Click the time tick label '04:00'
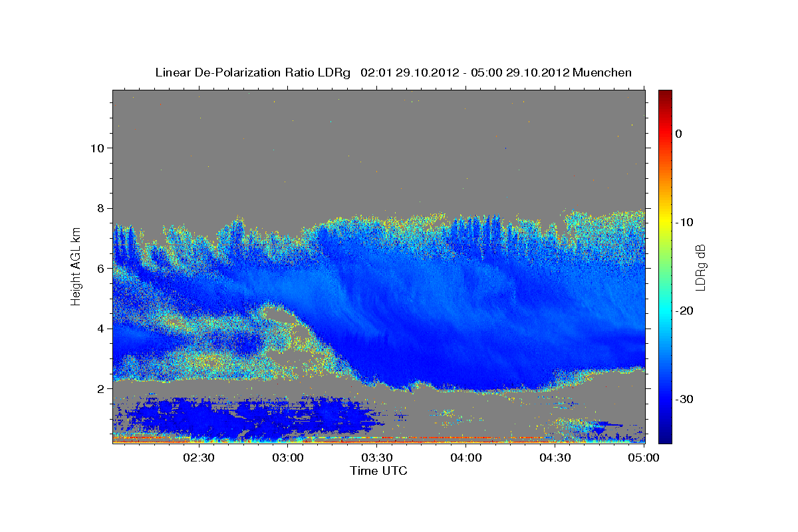The width and height of the screenshot is (798, 532). click(x=465, y=458)
